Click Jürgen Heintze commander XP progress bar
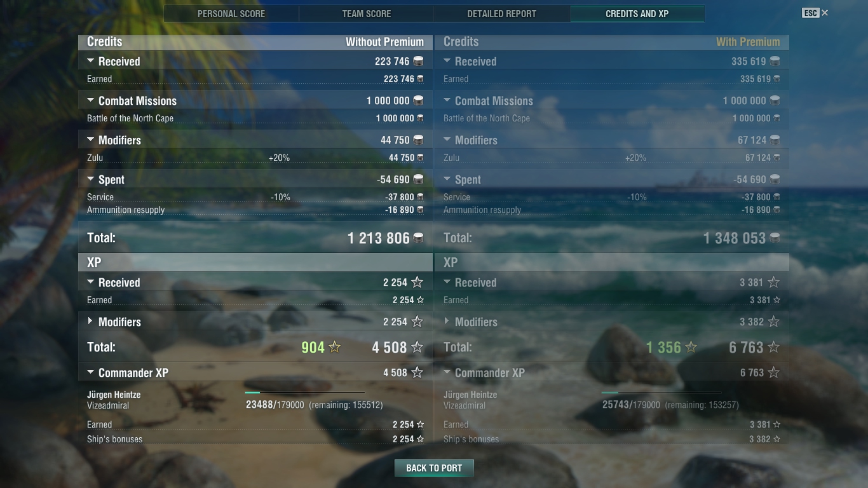The height and width of the screenshot is (488, 868). pyautogui.click(x=305, y=393)
